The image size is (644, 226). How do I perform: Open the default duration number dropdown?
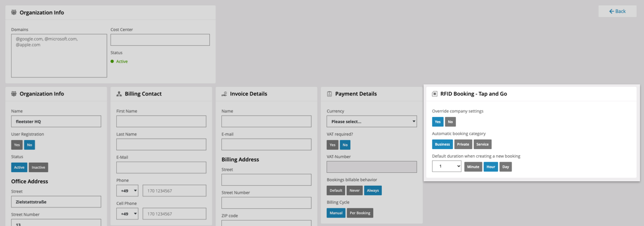447,166
